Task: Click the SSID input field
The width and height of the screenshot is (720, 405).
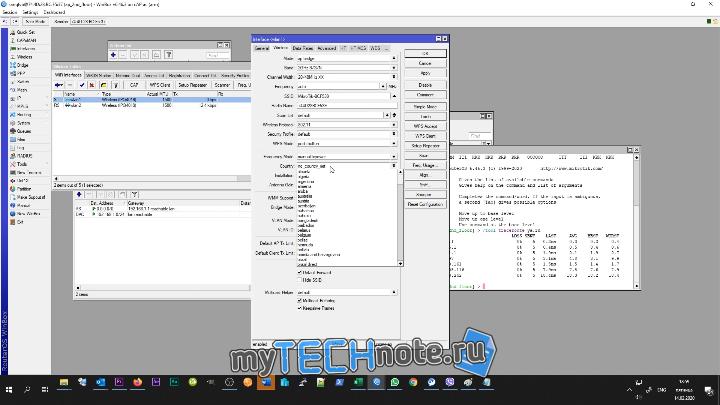Action: click(x=343, y=96)
